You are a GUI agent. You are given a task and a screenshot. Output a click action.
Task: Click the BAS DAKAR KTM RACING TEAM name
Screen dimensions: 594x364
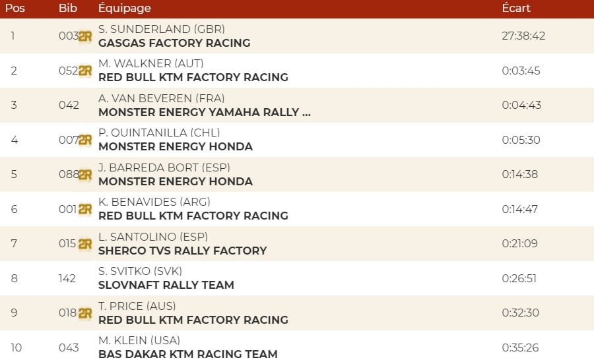tap(187, 354)
